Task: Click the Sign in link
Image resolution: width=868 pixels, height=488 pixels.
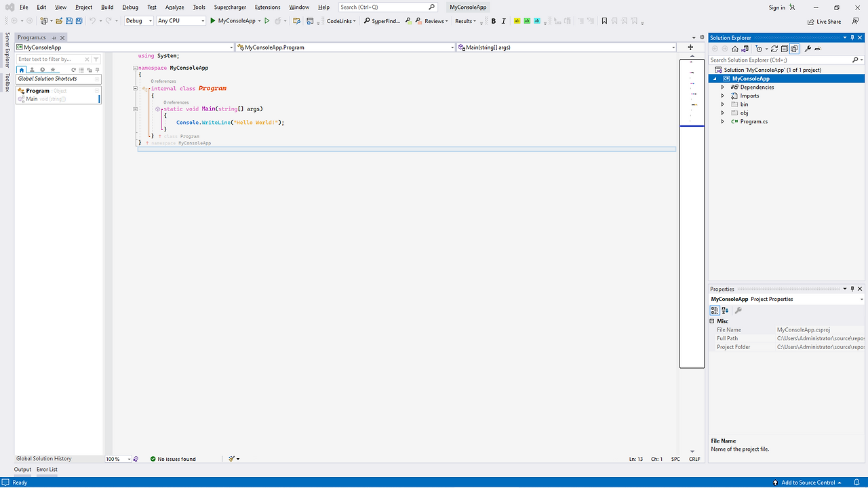Action: pyautogui.click(x=778, y=7)
